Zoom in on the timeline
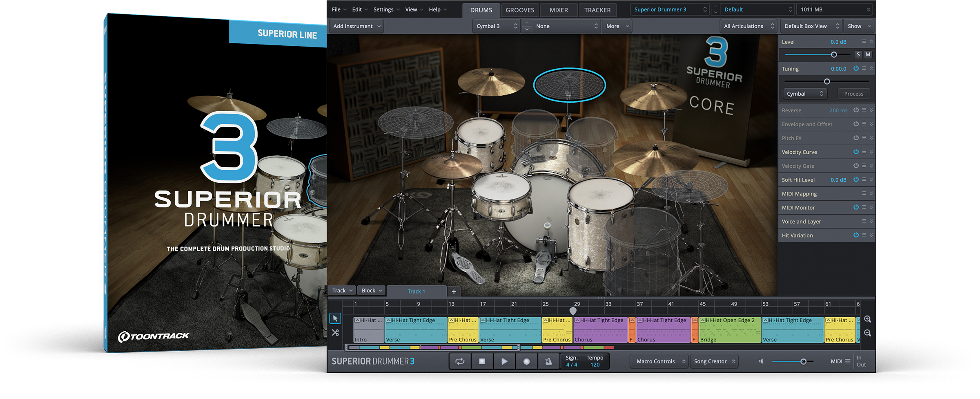This screenshot has height=399, width=980. click(x=868, y=319)
